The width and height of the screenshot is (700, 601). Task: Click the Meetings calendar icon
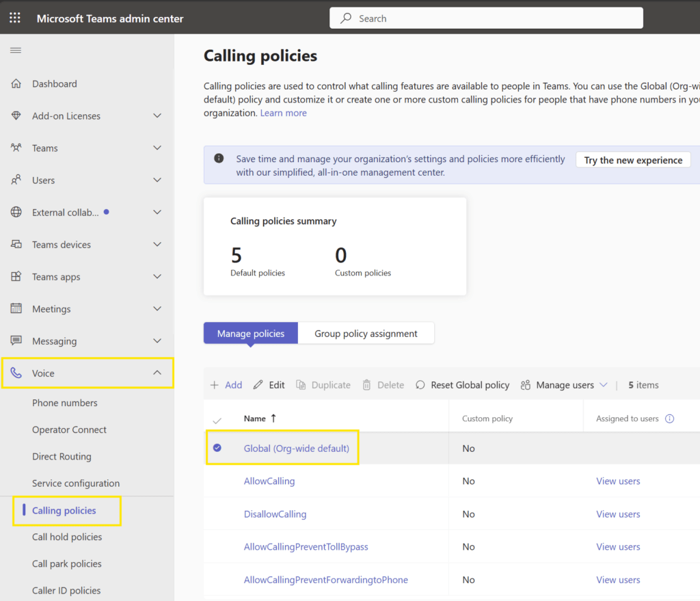point(16,308)
